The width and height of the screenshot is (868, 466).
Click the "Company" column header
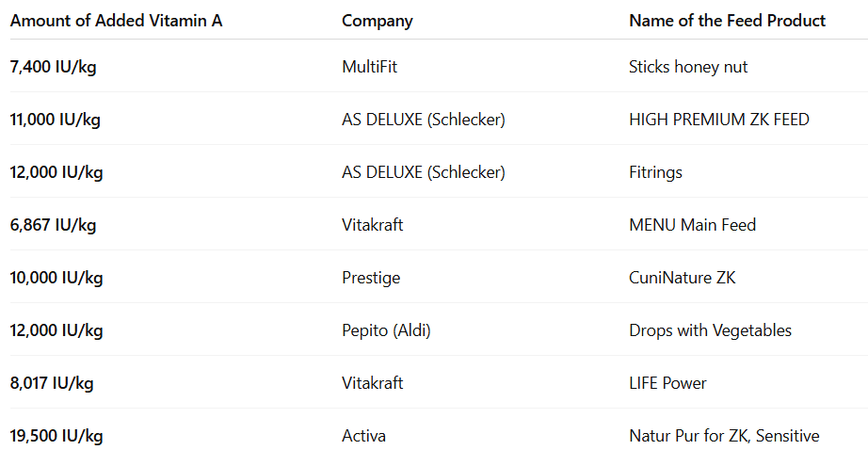pyautogui.click(x=377, y=21)
